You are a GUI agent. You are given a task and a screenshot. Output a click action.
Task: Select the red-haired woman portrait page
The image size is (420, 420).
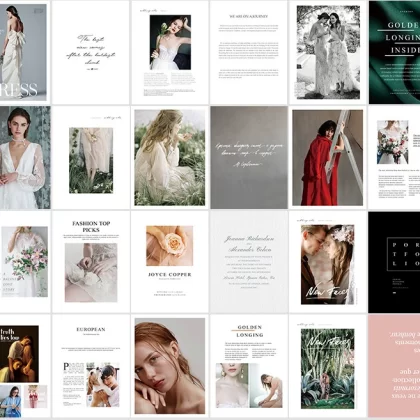(170, 366)
